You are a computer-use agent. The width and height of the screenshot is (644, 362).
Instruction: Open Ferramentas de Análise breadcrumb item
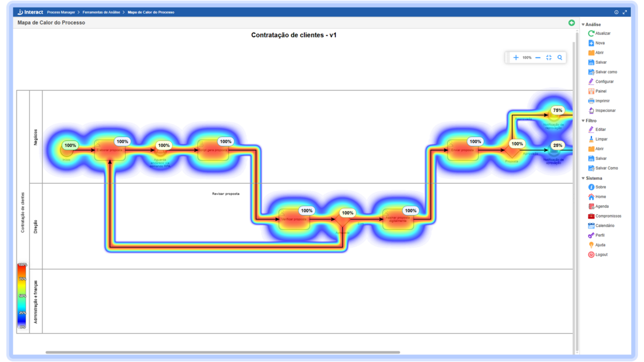pos(102,12)
